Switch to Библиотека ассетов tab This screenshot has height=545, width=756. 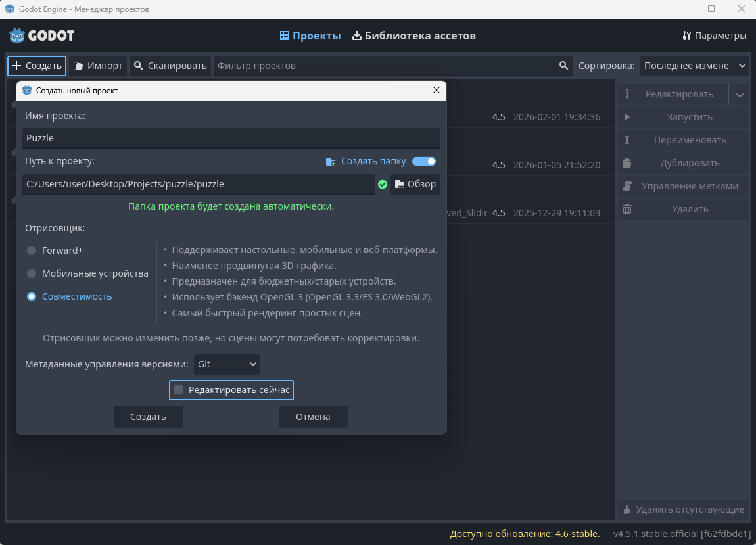(x=413, y=36)
